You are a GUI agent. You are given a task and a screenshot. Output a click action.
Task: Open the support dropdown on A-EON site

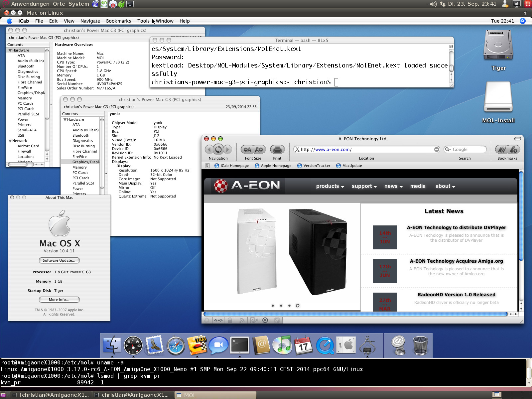[364, 186]
